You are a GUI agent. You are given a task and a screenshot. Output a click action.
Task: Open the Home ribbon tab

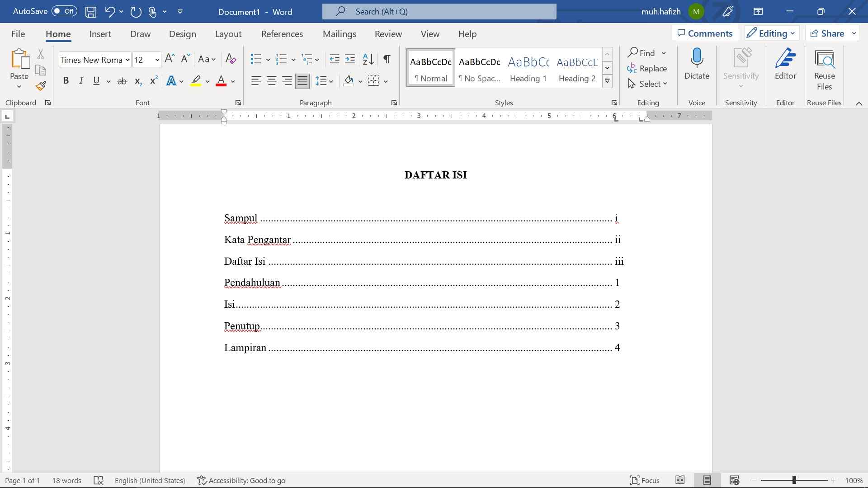(58, 34)
